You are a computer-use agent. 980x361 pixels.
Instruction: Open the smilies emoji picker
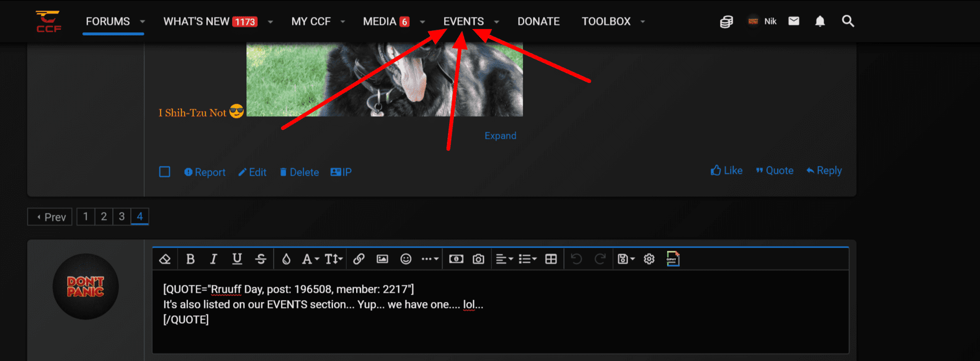(406, 259)
